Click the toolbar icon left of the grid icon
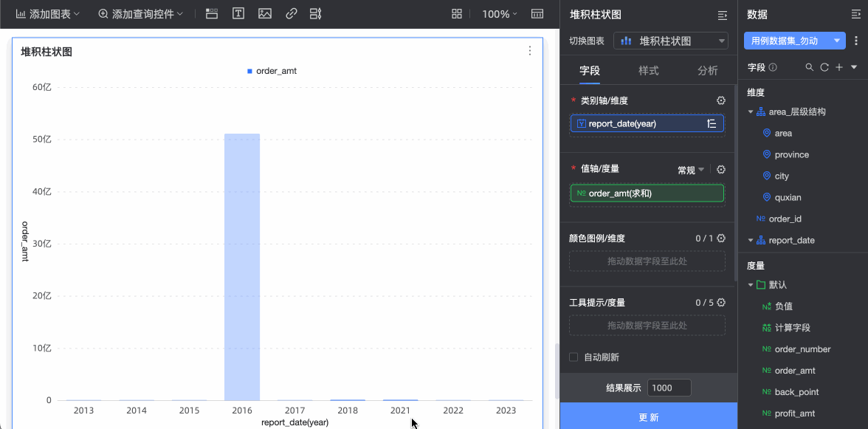This screenshot has height=429, width=868. (316, 14)
